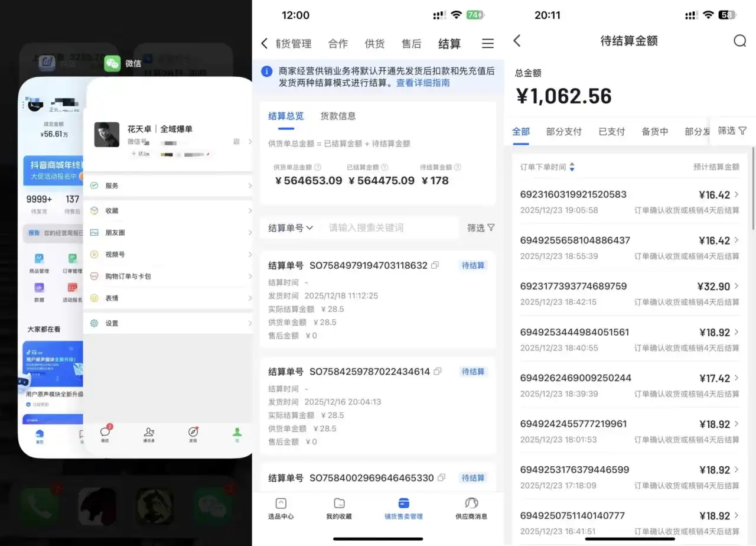Image resolution: width=756 pixels, height=546 pixels.
Task: Expand order 6949253176379446599 chevron
Action: [737, 470]
